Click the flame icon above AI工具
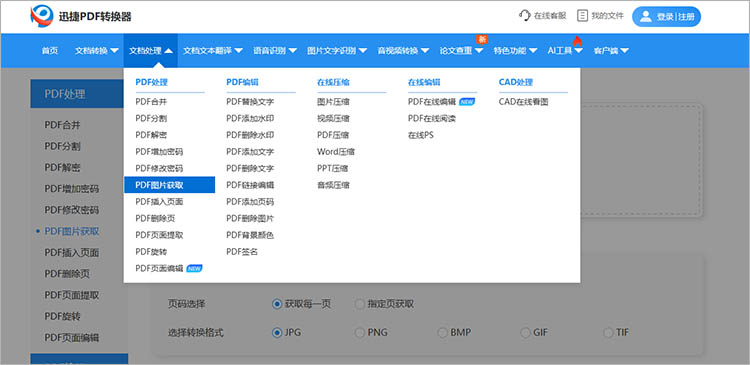Viewport: 750px width, 365px height. (577, 41)
